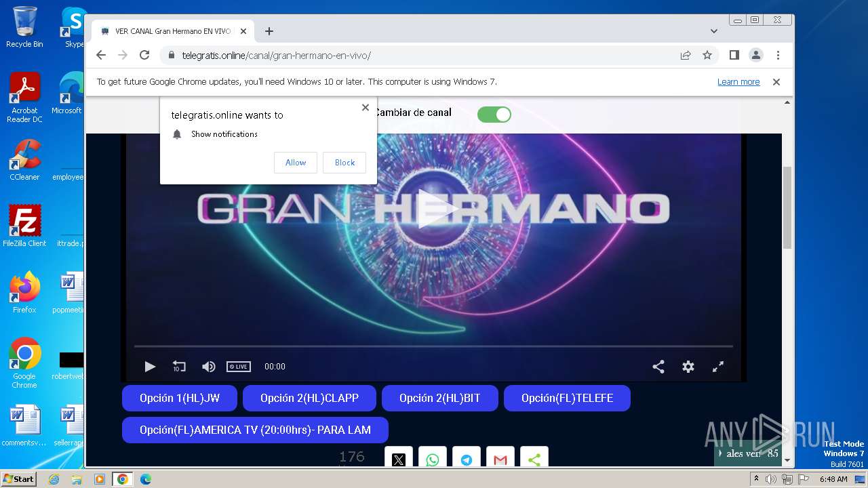Open Acrobat Reader DC shortcut
The height and width of the screenshot is (488, 868).
(x=24, y=98)
